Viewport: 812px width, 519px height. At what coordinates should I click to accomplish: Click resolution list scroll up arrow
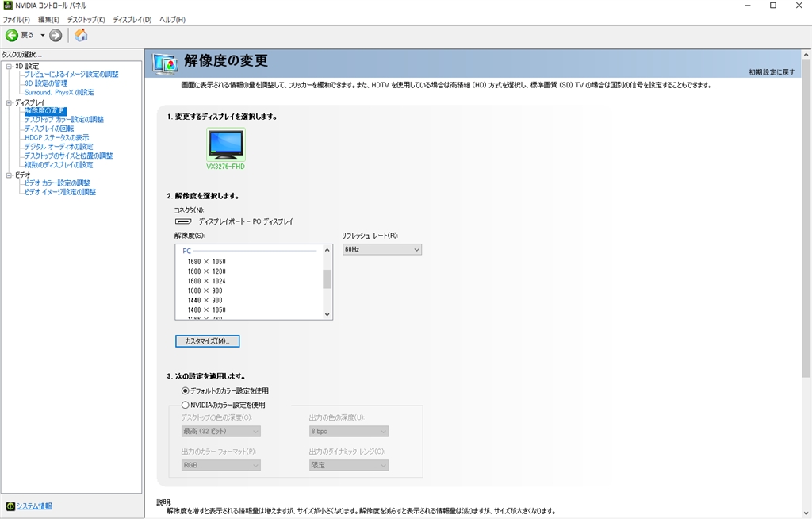(x=327, y=250)
